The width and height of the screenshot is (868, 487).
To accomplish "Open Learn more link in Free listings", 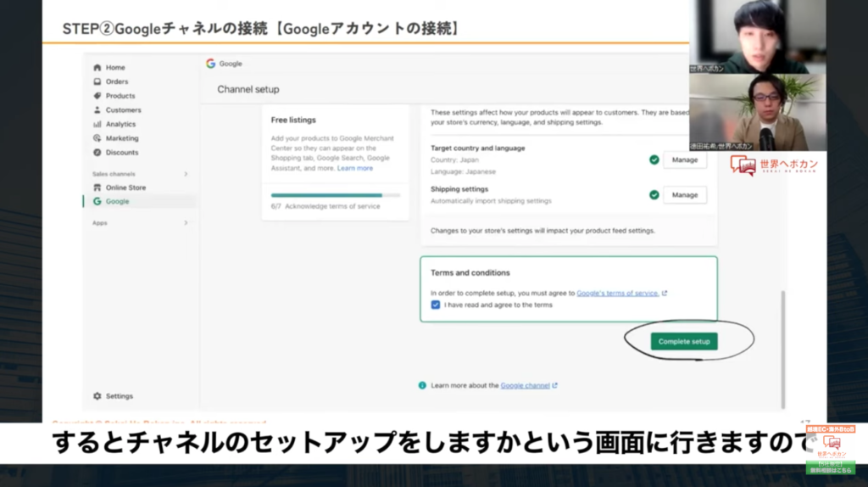I will coord(355,168).
